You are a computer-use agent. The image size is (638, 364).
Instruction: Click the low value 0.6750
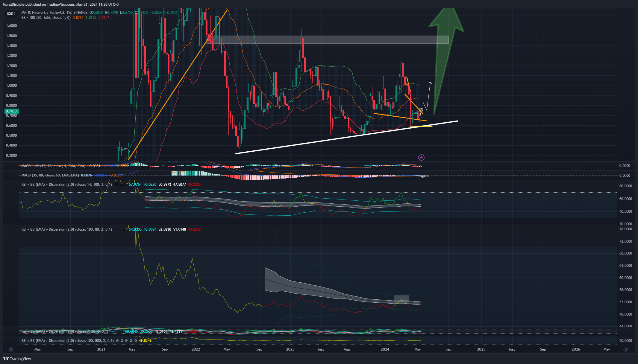click(128, 13)
